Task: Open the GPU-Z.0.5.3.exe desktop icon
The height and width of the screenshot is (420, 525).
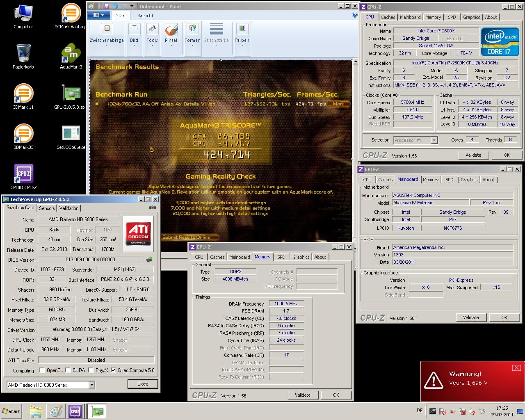Action: point(71,97)
